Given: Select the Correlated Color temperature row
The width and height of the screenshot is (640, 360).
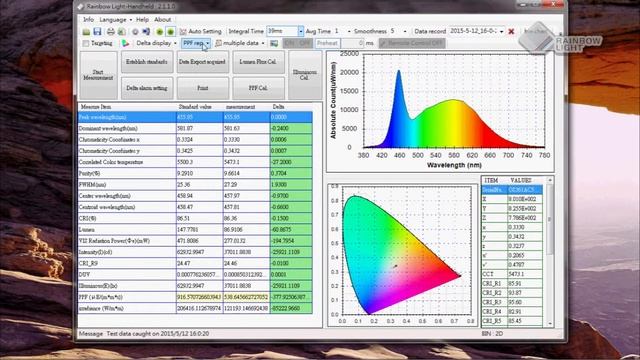Looking at the screenshot, I should tap(195, 162).
